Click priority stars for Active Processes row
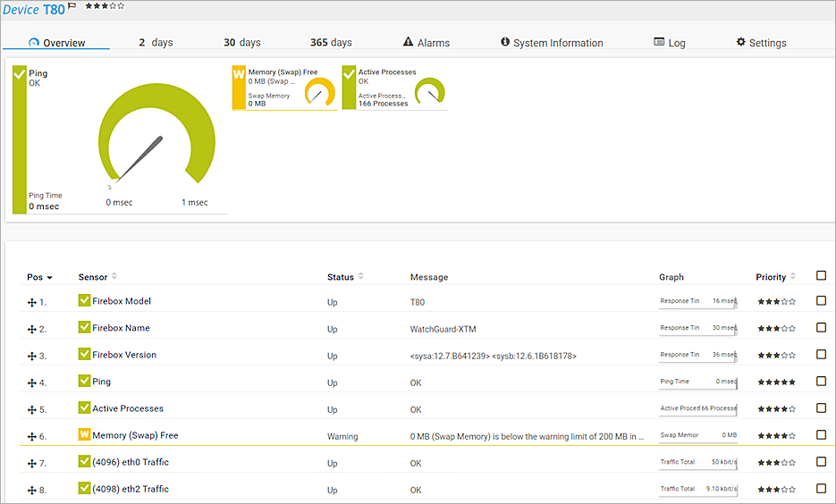836x504 pixels. point(776,409)
